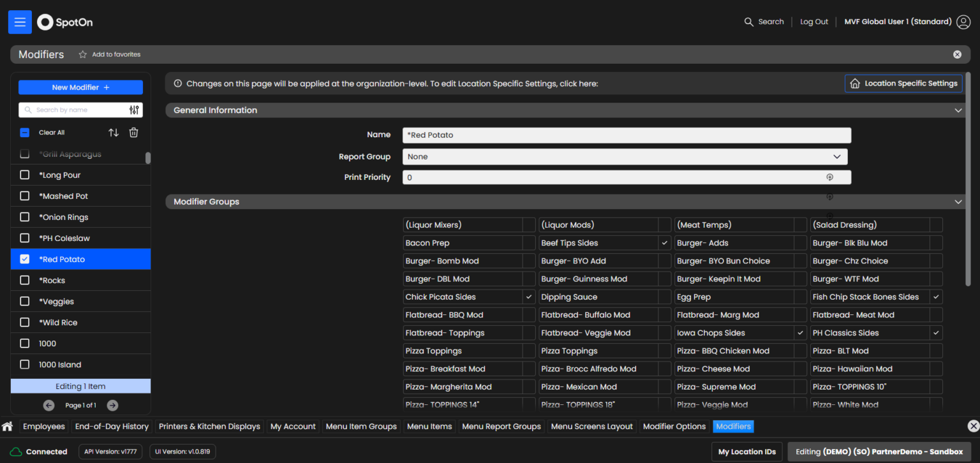Open Location Specific Settings
Viewport: 980px width, 463px height.
click(x=903, y=84)
